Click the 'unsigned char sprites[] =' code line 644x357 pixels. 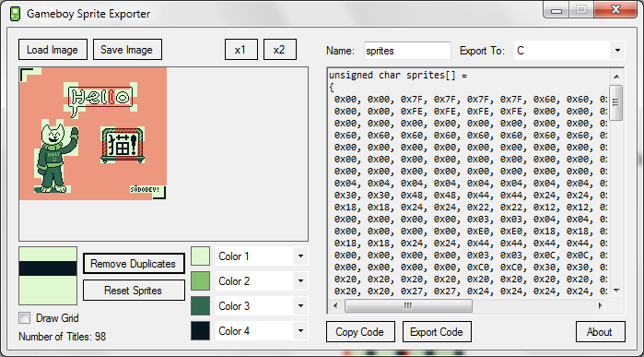coord(398,76)
